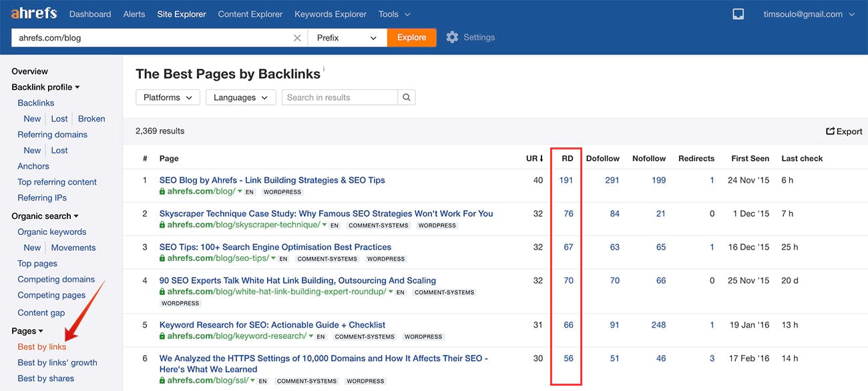Open Top pages report

coord(37,264)
